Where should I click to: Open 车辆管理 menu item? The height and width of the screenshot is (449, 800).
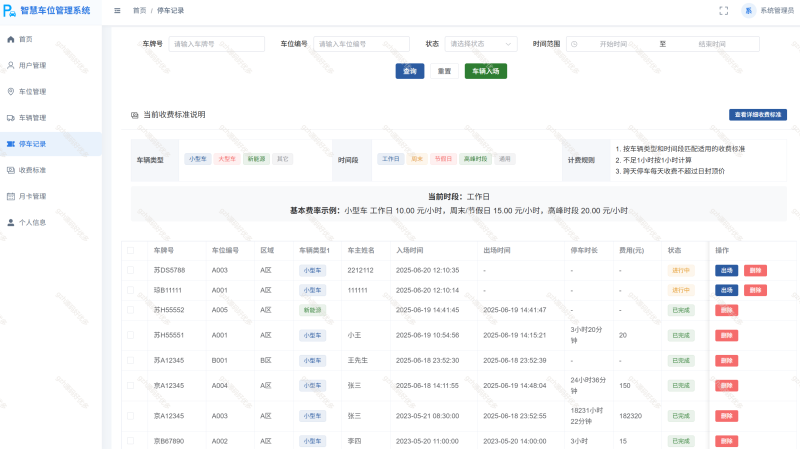pyautogui.click(x=51, y=118)
